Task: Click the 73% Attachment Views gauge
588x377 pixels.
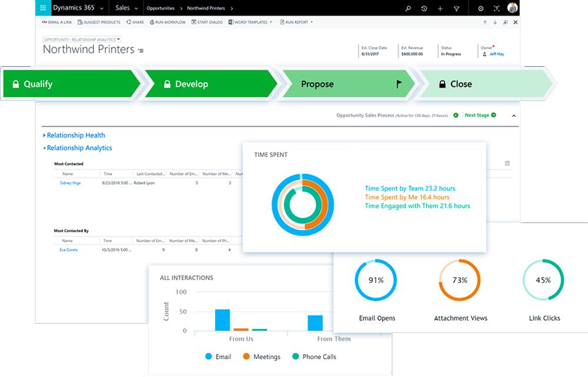Action: click(460, 280)
